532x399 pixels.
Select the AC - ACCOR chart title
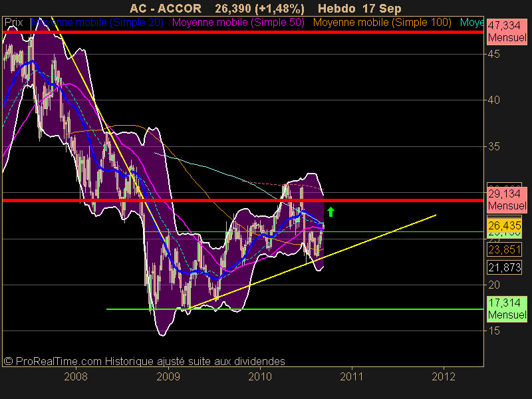(166, 8)
